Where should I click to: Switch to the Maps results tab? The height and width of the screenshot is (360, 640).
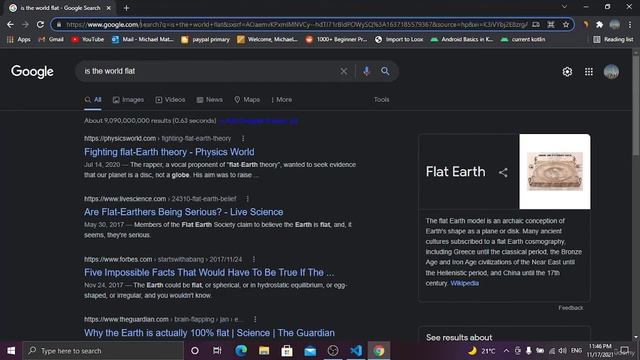(x=247, y=100)
